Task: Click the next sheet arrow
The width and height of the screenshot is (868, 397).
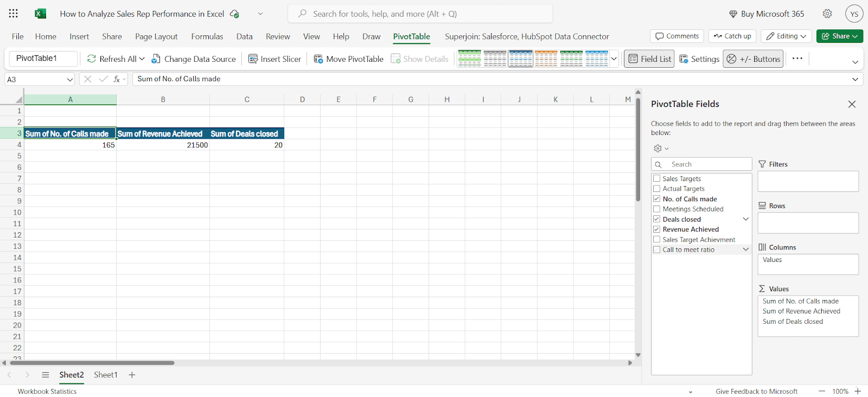Action: tap(27, 375)
